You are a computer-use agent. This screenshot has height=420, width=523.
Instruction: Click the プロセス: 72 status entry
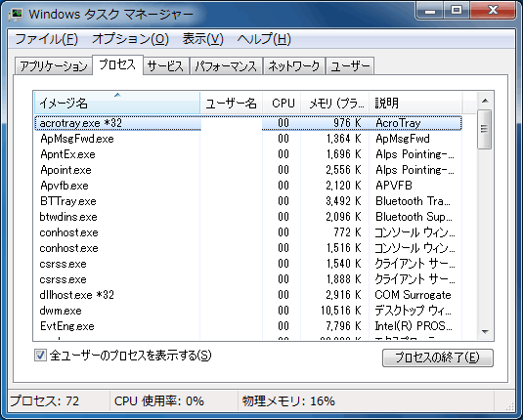(45, 401)
